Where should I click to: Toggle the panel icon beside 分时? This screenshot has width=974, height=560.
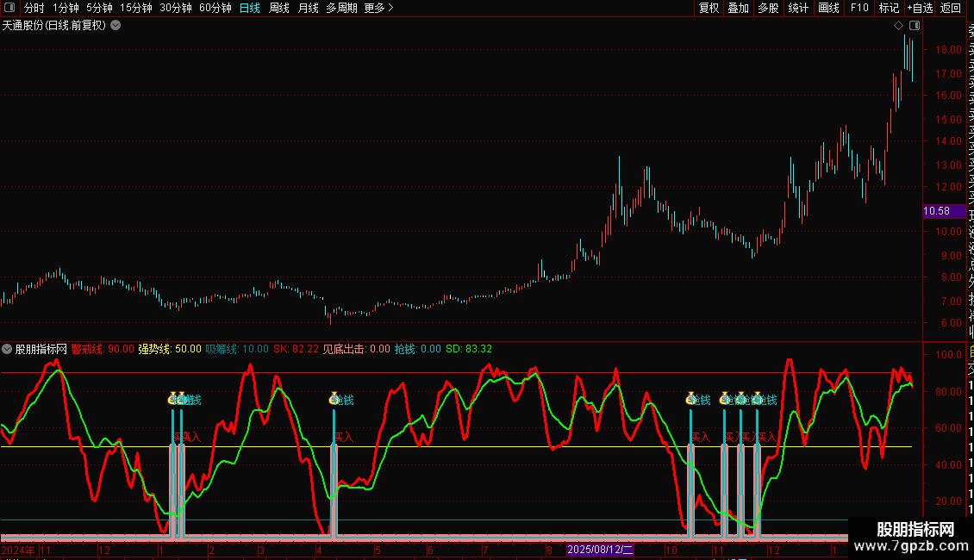[x=9, y=8]
